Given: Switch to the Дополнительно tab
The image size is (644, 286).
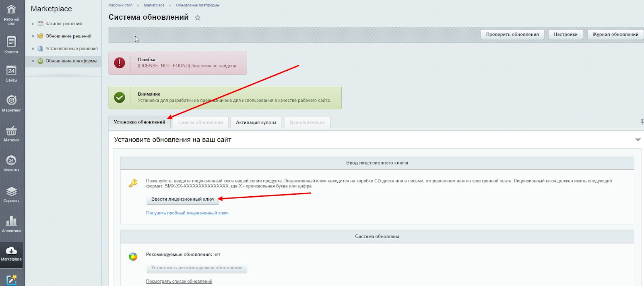Looking at the screenshot, I should [x=307, y=122].
